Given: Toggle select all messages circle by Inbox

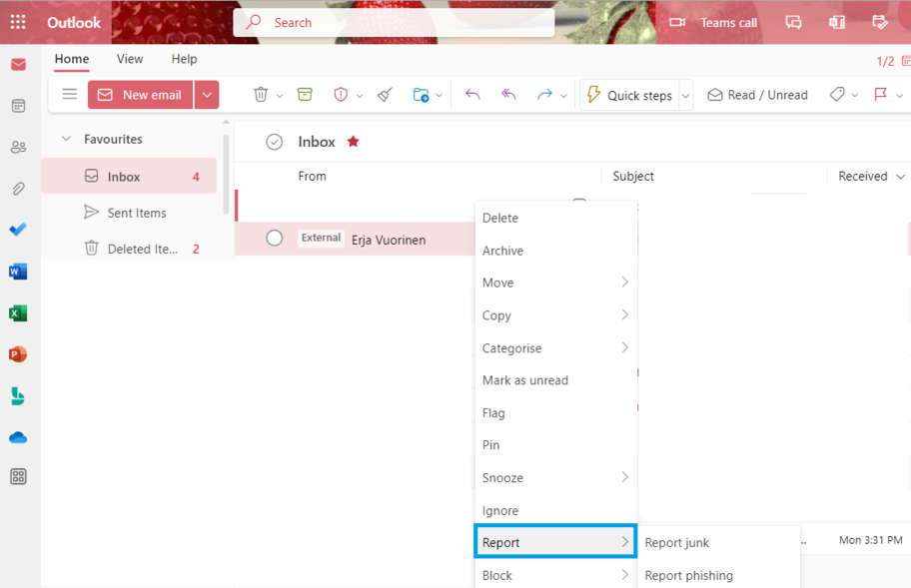Looking at the screenshot, I should pyautogui.click(x=275, y=142).
